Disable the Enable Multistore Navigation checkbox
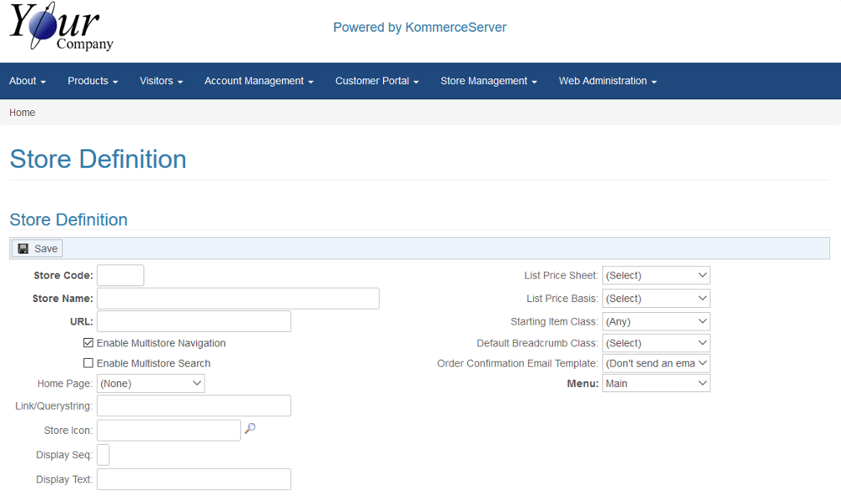Screen dimensions: 841x504 click(x=88, y=343)
